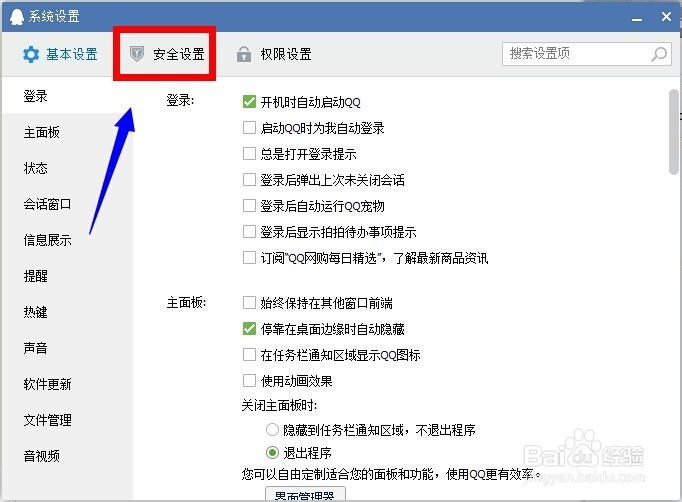Image resolution: width=682 pixels, height=502 pixels.
Task: Uncheck 开机时自动启动QQ
Action: click(249, 102)
